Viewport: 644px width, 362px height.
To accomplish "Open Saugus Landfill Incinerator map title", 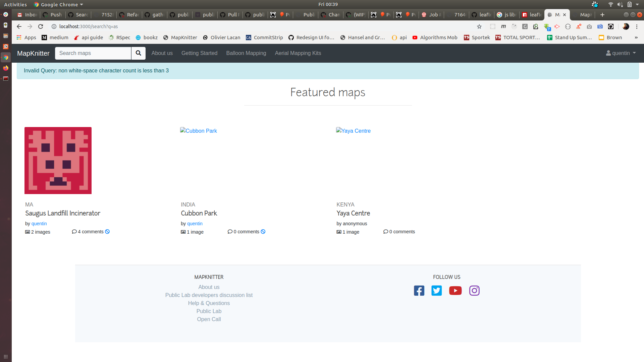I will 63,213.
